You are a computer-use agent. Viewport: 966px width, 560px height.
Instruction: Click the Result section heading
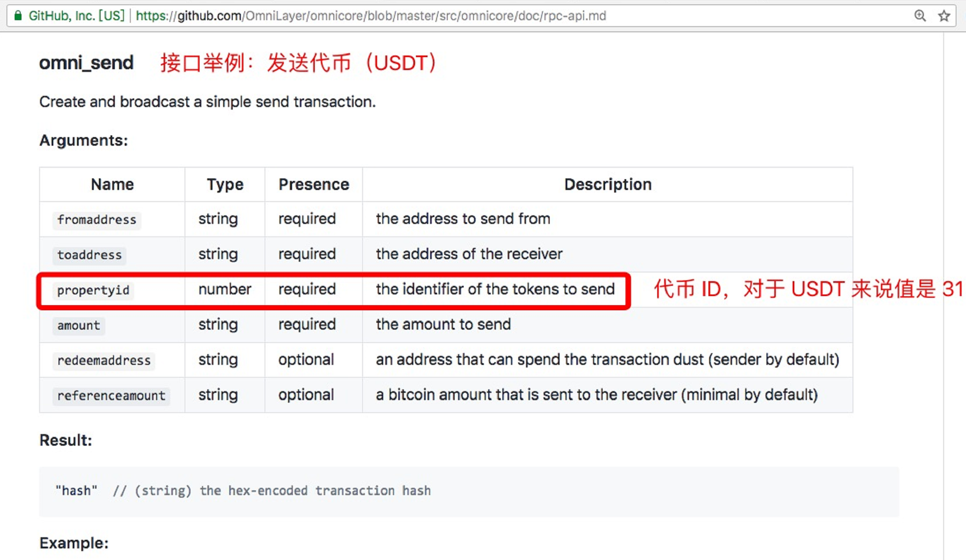[x=65, y=440]
